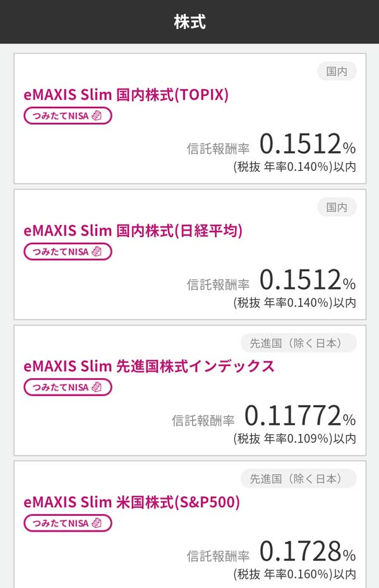379x588 pixels.
Task: Click 0.1512% fee rate on 日経平均 card
Action: pos(307,281)
